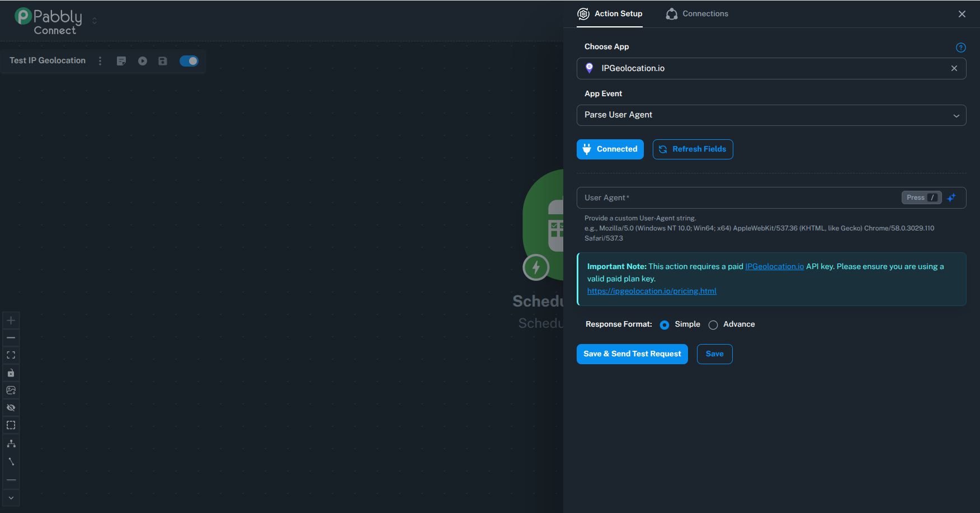Click the run workflow play icon
The width and height of the screenshot is (980, 513).
[x=143, y=61]
